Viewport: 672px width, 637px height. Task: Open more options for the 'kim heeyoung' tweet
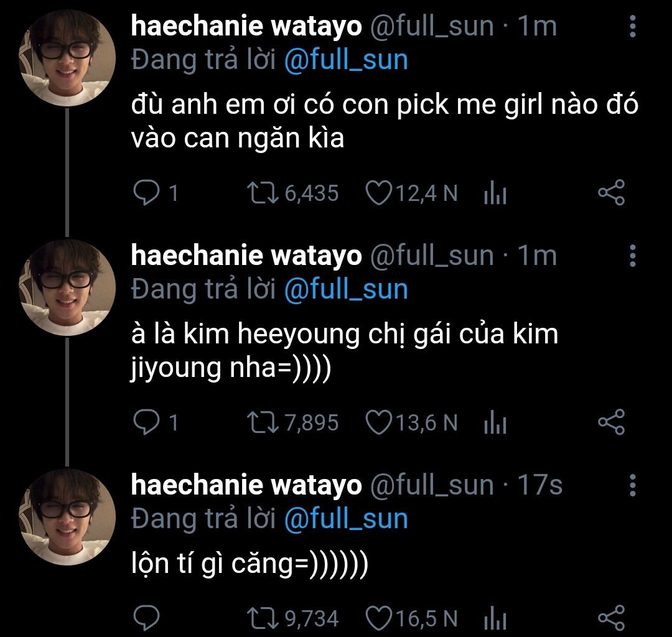(632, 256)
